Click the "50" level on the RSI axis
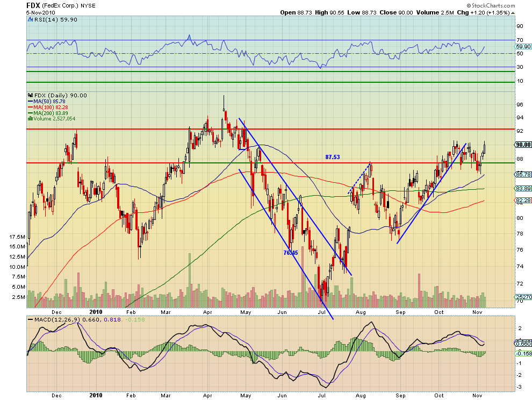 click(520, 54)
